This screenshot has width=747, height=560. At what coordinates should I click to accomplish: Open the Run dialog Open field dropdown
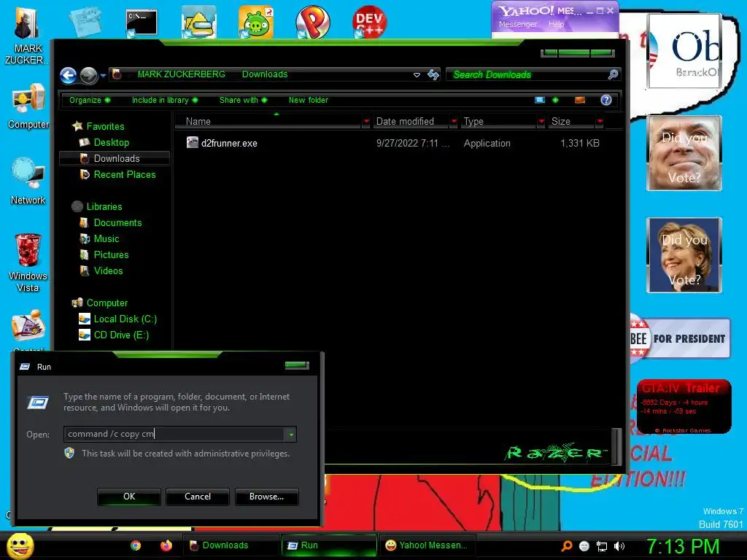point(290,435)
